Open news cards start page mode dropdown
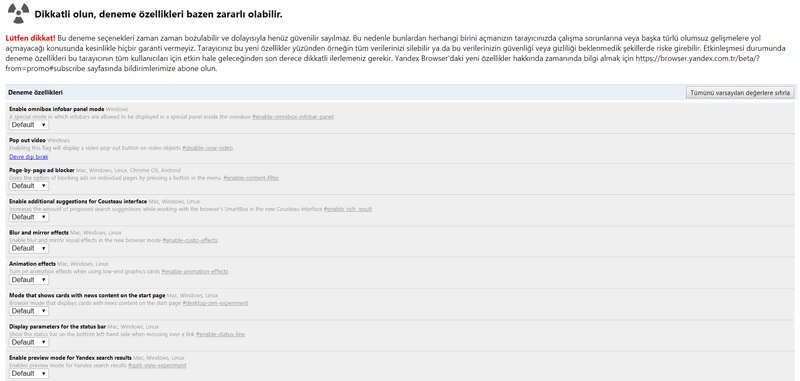The height and width of the screenshot is (381, 800). point(29,311)
